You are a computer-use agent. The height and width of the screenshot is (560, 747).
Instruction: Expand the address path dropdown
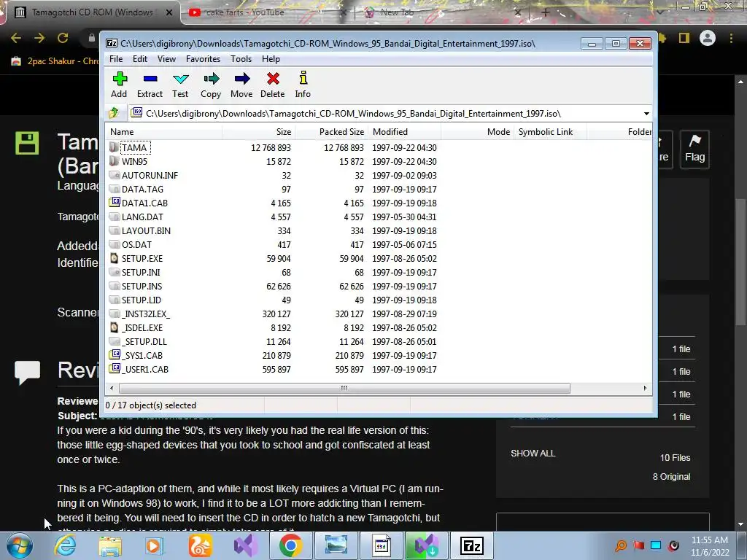click(x=646, y=113)
